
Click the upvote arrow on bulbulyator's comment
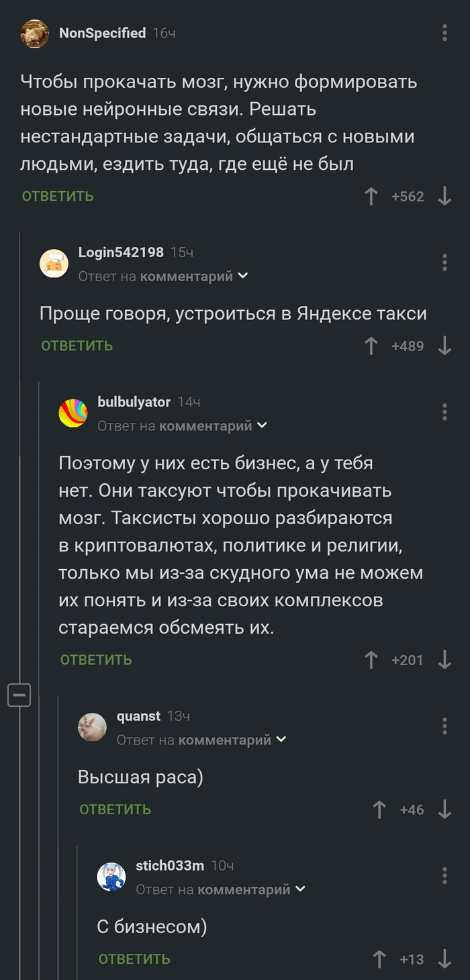[371, 660]
